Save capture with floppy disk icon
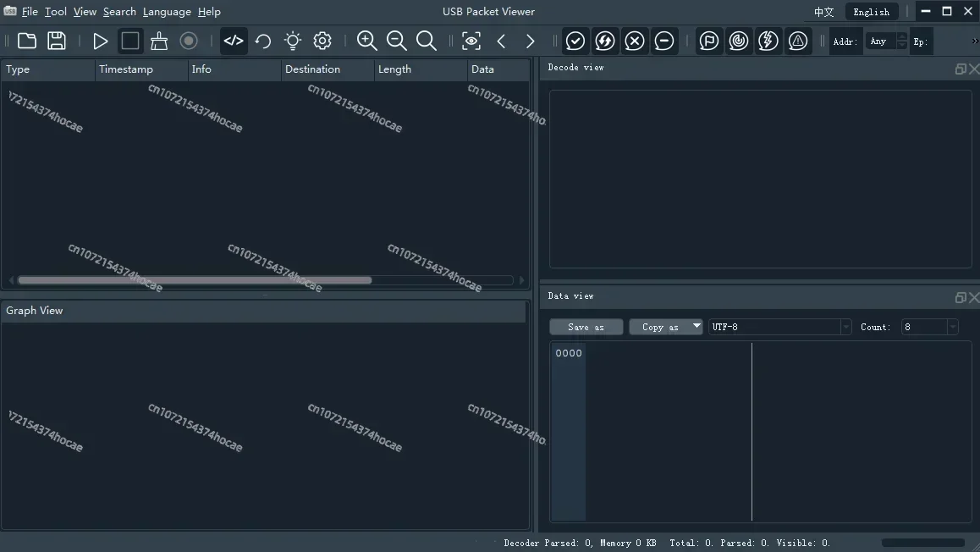Screen dimensions: 980x552 [x=57, y=41]
